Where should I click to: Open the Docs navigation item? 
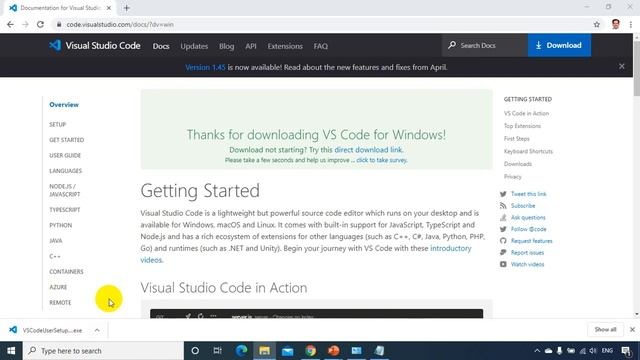tap(161, 46)
